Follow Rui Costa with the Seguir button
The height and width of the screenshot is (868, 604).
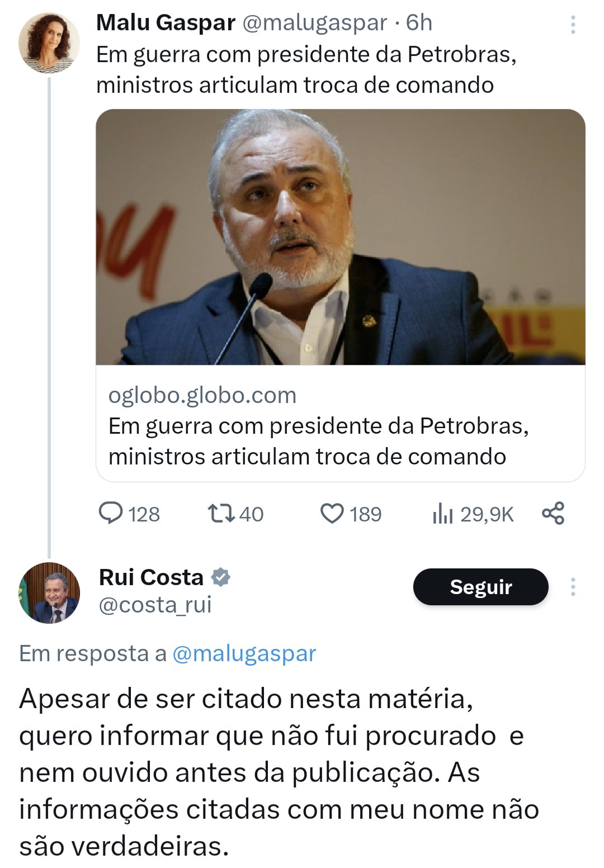[x=480, y=587]
